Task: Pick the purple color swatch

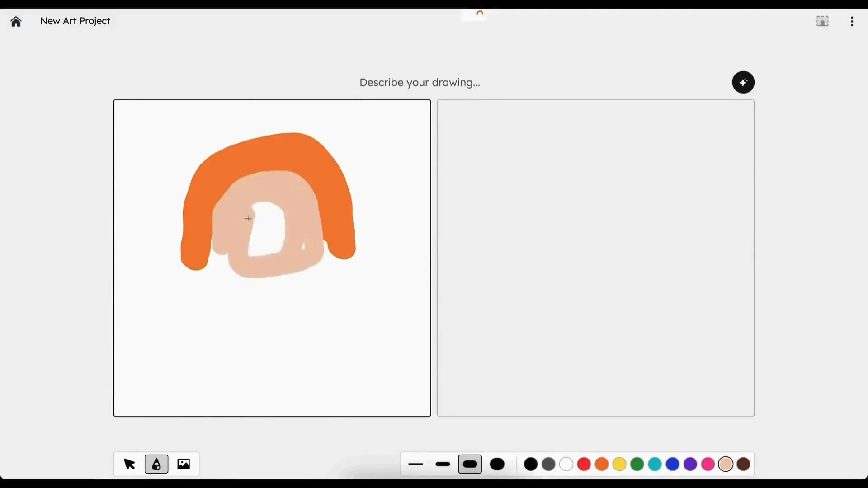Action: [690, 465]
